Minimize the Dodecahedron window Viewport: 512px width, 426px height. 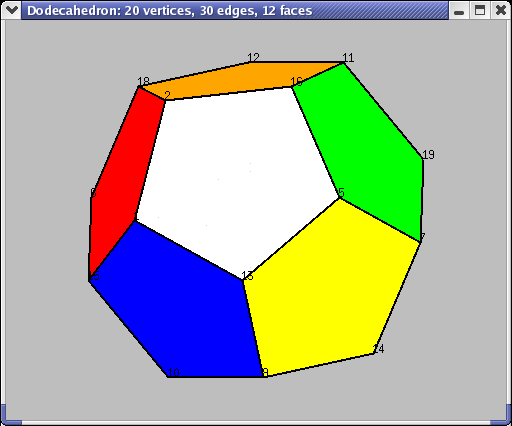click(459, 10)
